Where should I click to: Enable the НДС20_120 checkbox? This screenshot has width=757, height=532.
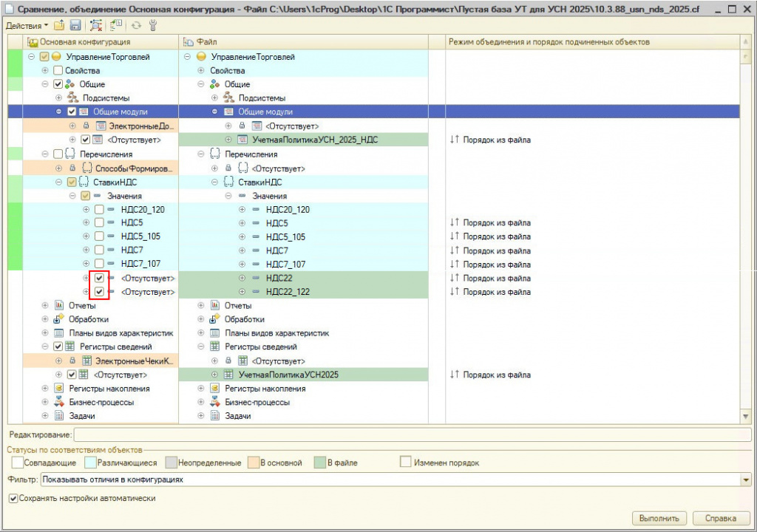coord(99,209)
